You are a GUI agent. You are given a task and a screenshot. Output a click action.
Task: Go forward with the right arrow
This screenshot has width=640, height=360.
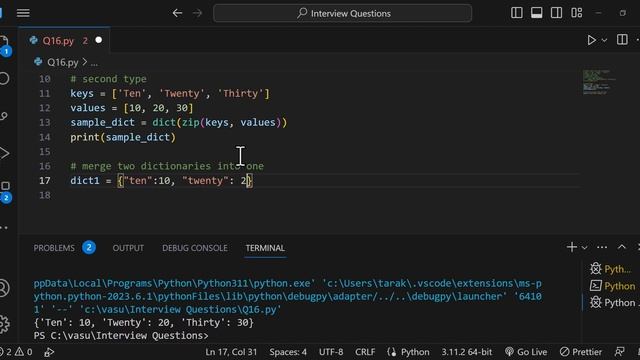point(198,13)
